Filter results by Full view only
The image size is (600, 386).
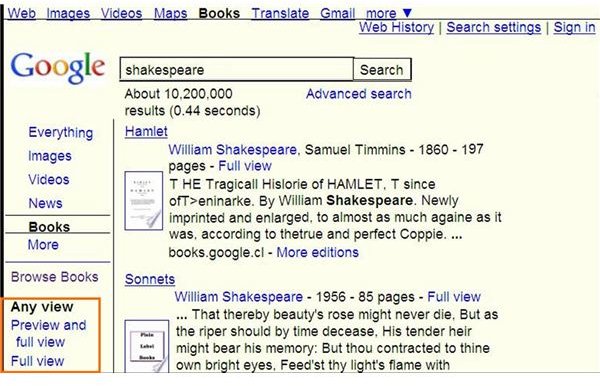37,361
